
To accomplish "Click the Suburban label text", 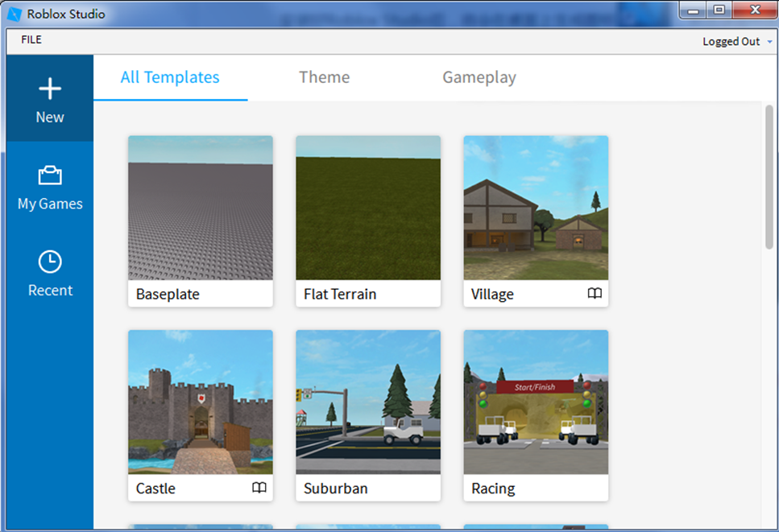I will tap(335, 489).
